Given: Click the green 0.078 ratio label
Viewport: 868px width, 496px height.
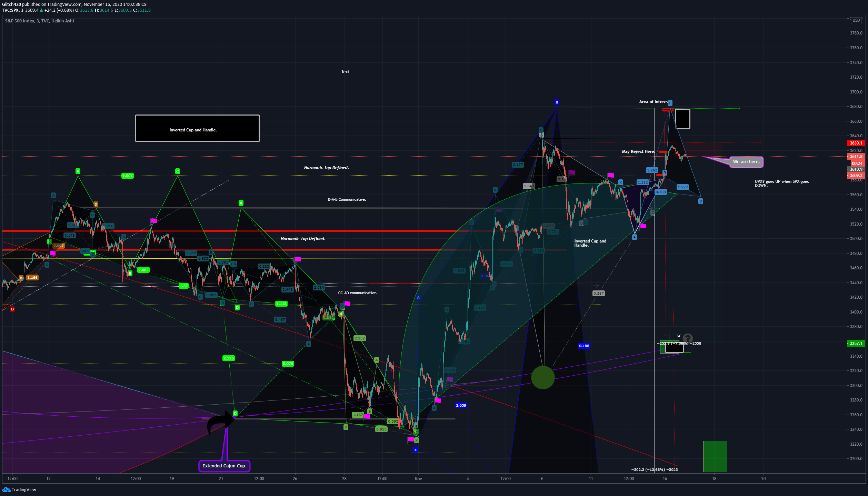Looking at the screenshot, I should (288, 364).
